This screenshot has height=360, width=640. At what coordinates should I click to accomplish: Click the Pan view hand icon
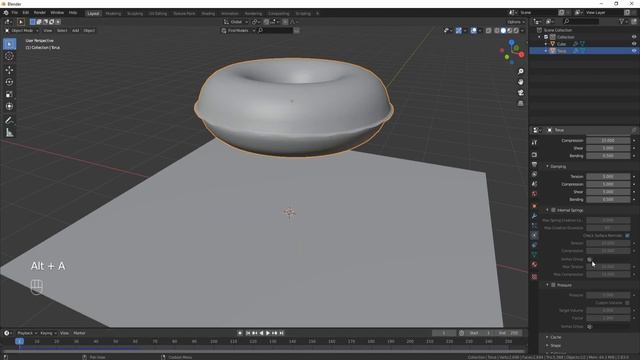tap(520, 82)
